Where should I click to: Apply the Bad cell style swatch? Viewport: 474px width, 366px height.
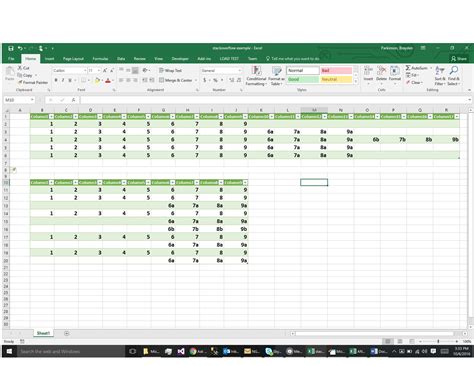coord(336,71)
